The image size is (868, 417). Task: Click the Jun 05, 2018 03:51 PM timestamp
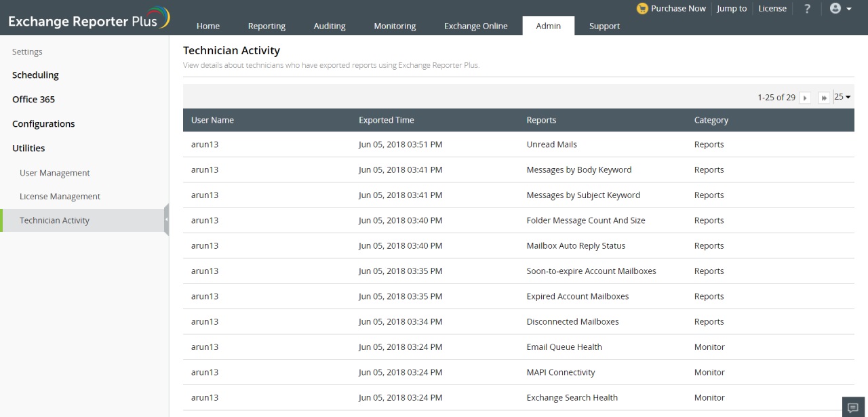coord(401,144)
